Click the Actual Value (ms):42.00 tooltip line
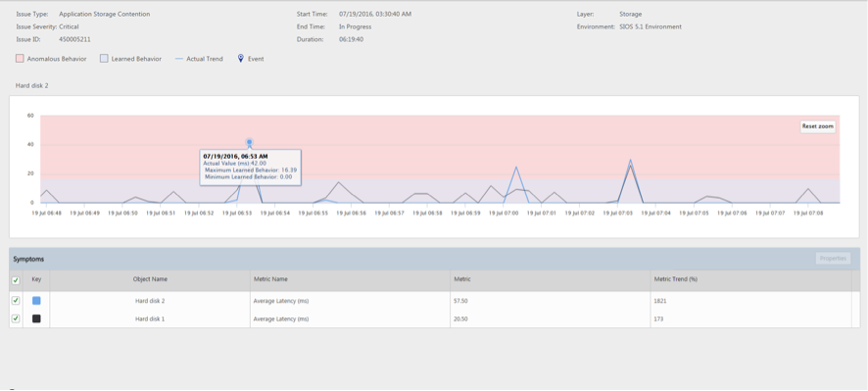This screenshot has width=868, height=391. pyautogui.click(x=235, y=164)
